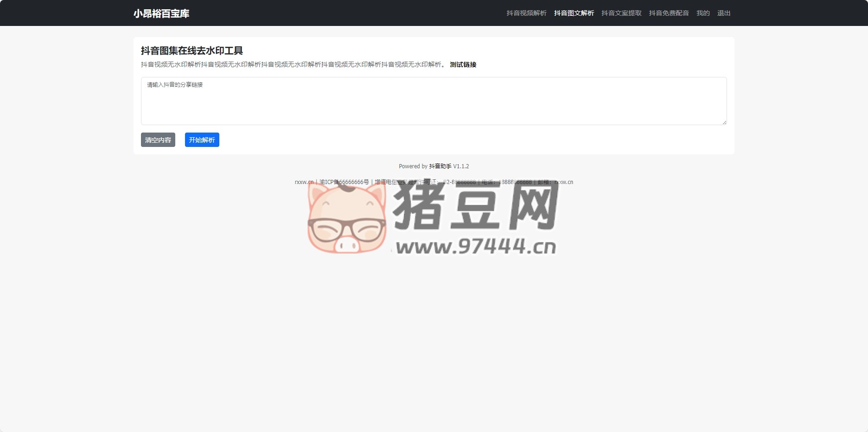The width and height of the screenshot is (868, 432).
Task: Select the 抖音图文解析 nav tab
Action: point(574,13)
